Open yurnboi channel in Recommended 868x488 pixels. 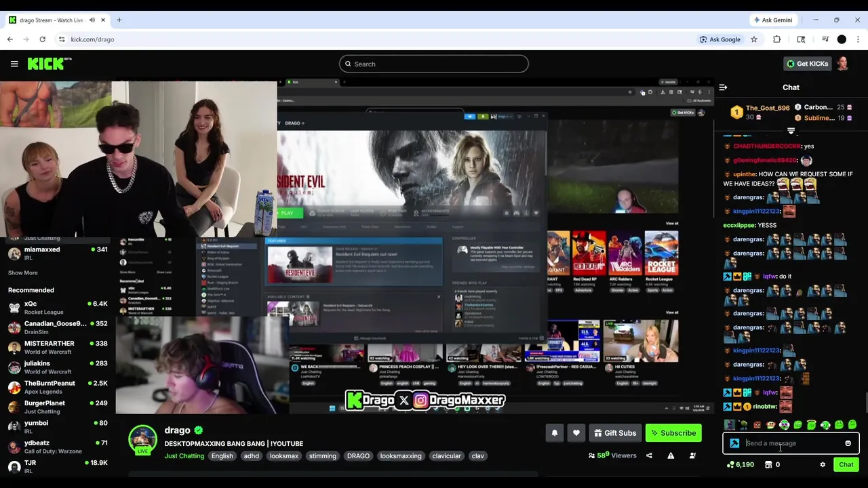58,427
